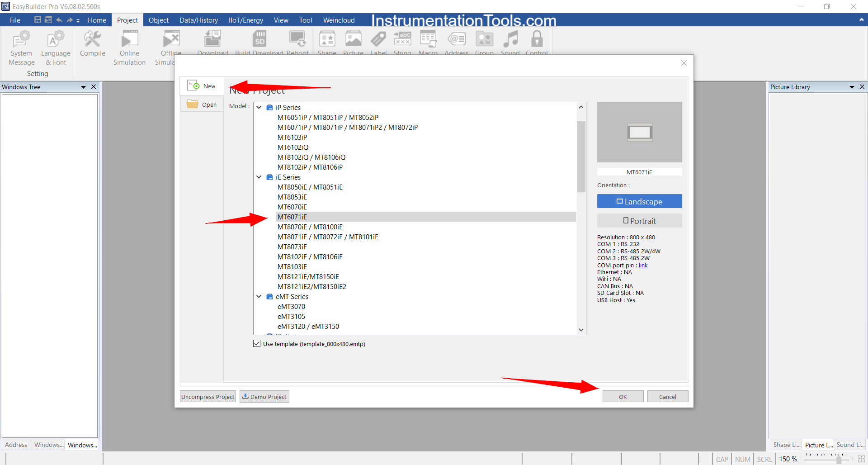Switch to Address tab at bottom left

tap(16, 445)
